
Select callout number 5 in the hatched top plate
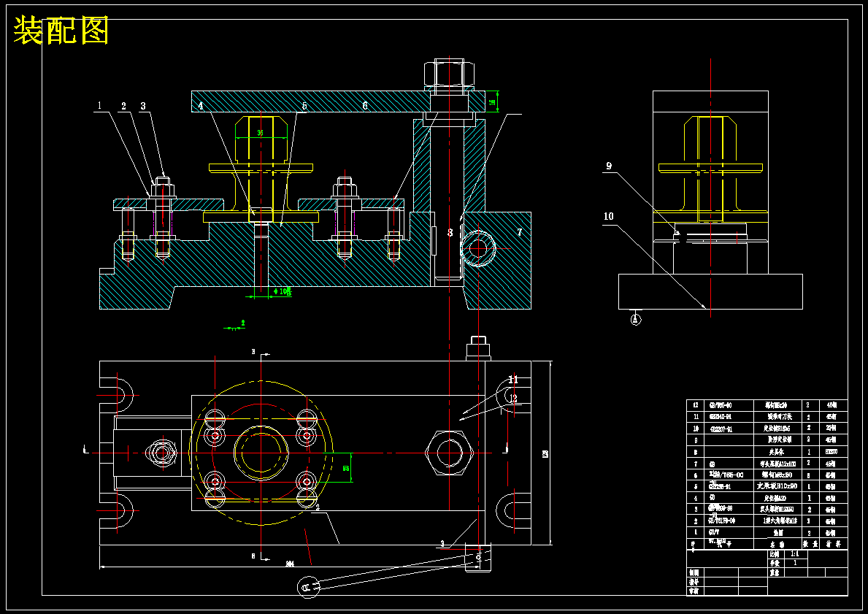coord(304,105)
